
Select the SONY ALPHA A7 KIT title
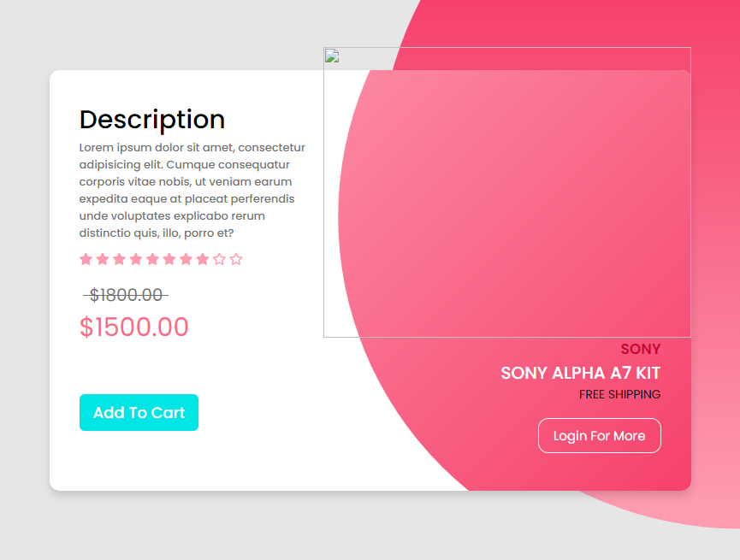(581, 373)
